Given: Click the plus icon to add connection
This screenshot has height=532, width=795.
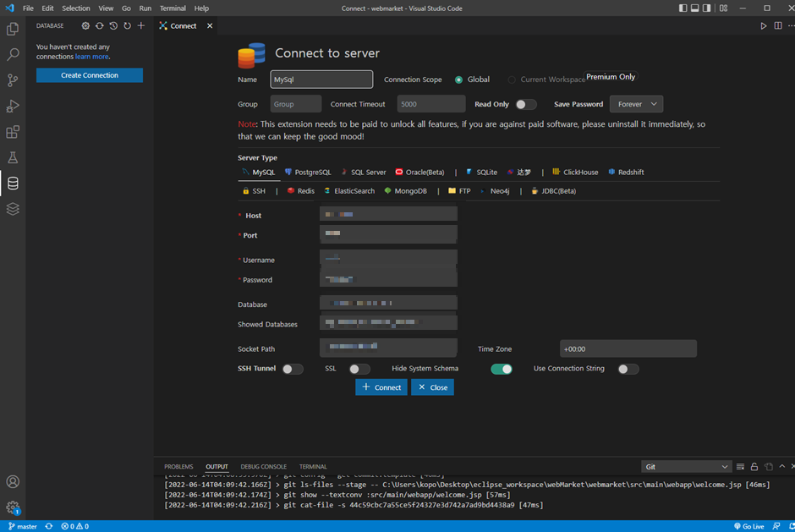Looking at the screenshot, I should (141, 26).
